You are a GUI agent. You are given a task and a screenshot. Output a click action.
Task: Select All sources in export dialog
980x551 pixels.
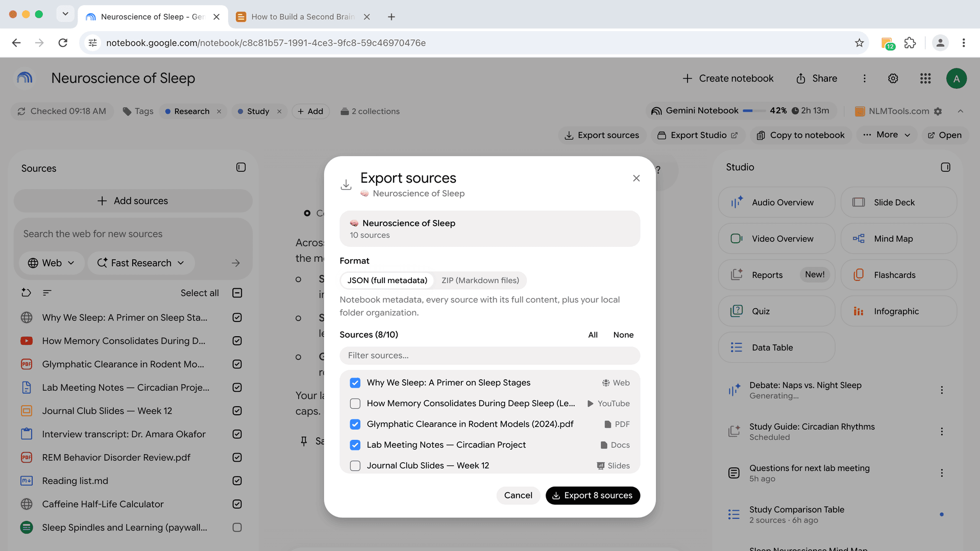coord(593,335)
